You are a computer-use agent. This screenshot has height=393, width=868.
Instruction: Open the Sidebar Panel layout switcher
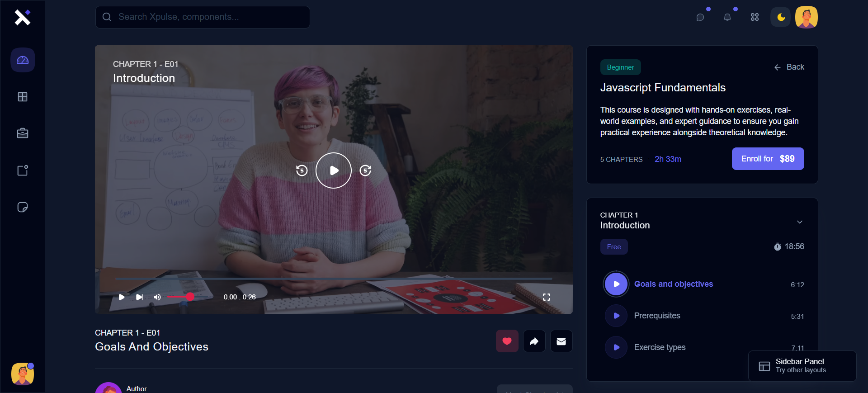802,366
